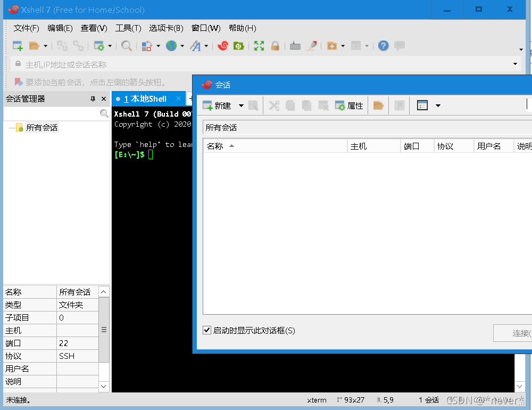Open the dropdown arrow beside the Open folder icon
This screenshot has height=410, width=532.
click(45, 46)
